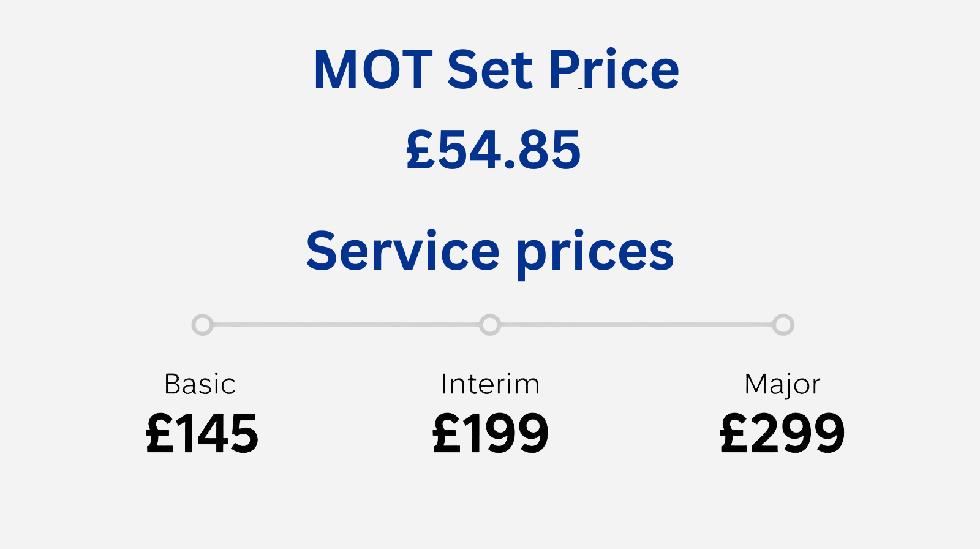Viewport: 980px width, 549px height.
Task: Click the word Set in the heading
Action: point(489,70)
